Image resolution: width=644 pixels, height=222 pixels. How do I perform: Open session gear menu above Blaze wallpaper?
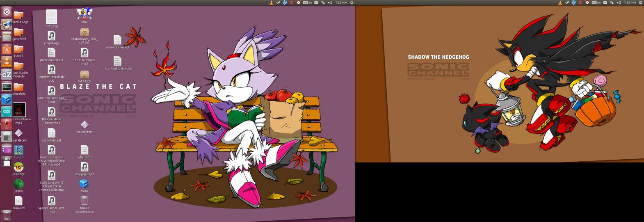tap(352, 2)
